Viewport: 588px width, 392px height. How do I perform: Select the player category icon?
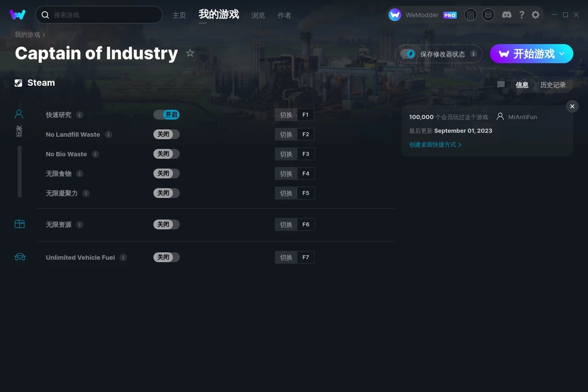tap(19, 114)
